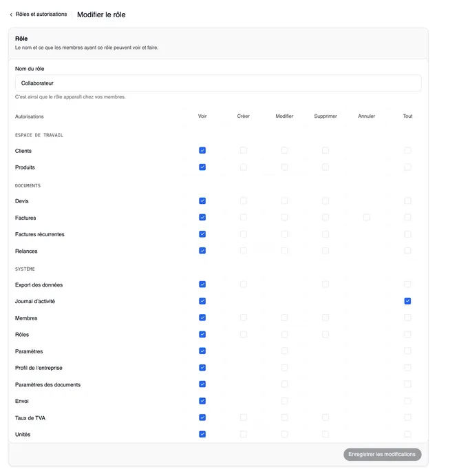Enable Modifier for Envoi
This screenshot has width=468, height=476.
(x=284, y=401)
